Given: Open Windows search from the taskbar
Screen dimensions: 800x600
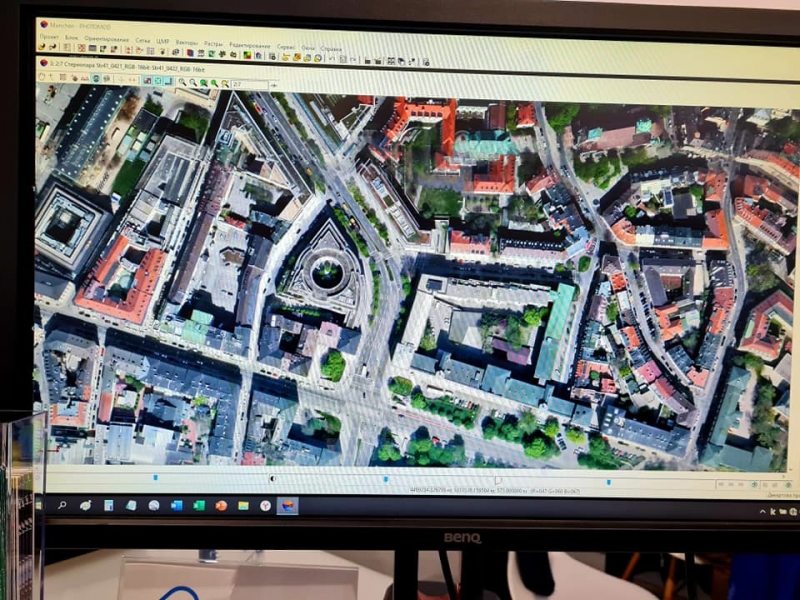Looking at the screenshot, I should pos(64,505).
